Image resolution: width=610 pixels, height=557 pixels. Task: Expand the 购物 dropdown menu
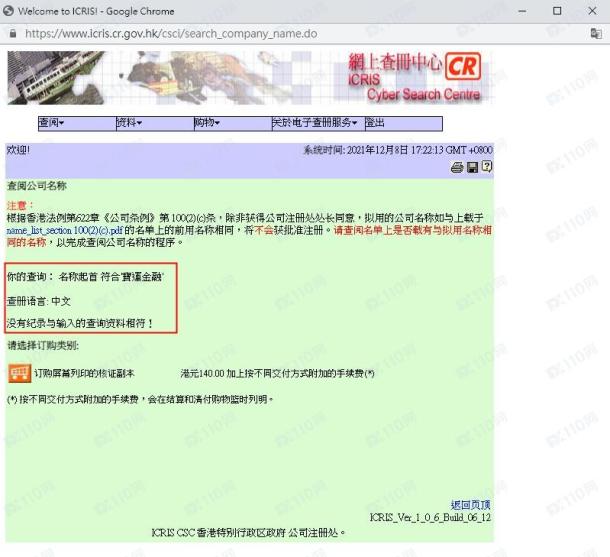point(207,123)
